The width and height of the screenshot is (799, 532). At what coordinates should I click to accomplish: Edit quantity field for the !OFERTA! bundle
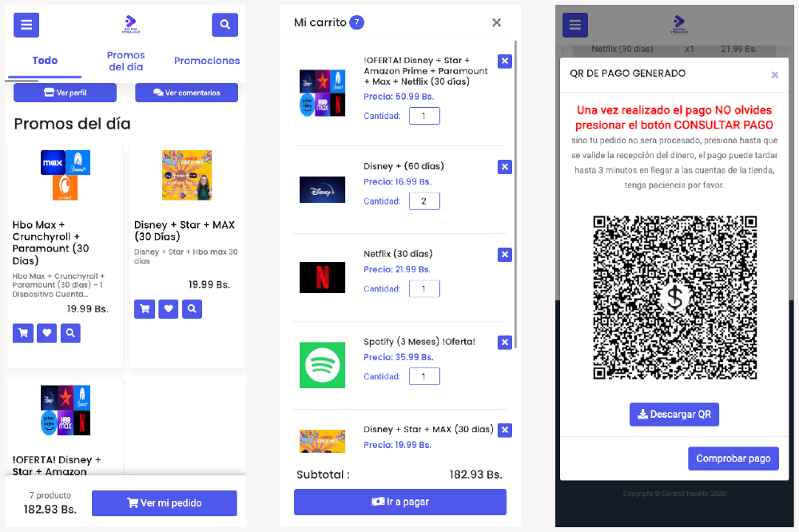click(x=424, y=116)
